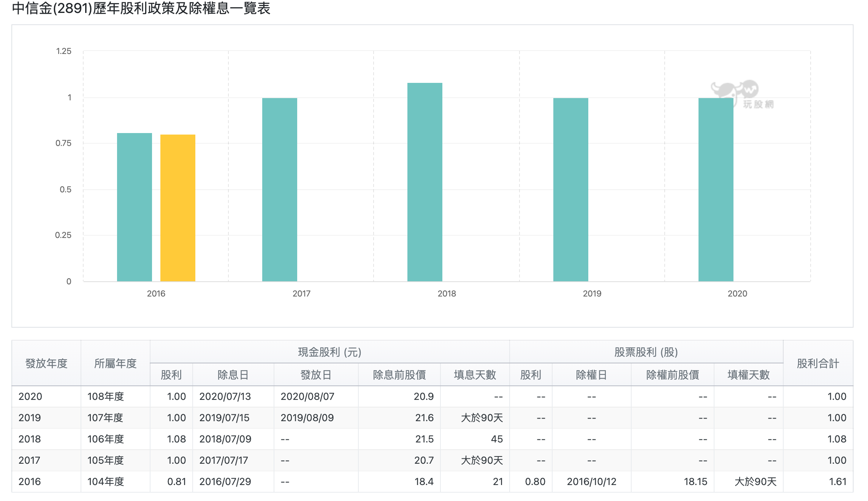Click the 所屬年度 column header
The height and width of the screenshot is (501, 868).
point(115,363)
